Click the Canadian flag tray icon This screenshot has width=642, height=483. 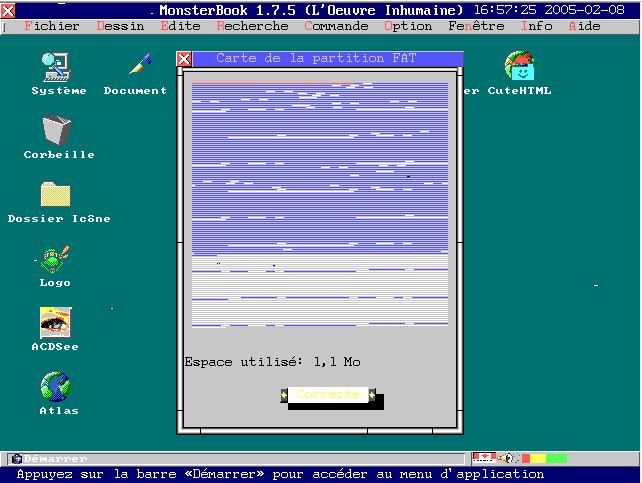click(484, 458)
